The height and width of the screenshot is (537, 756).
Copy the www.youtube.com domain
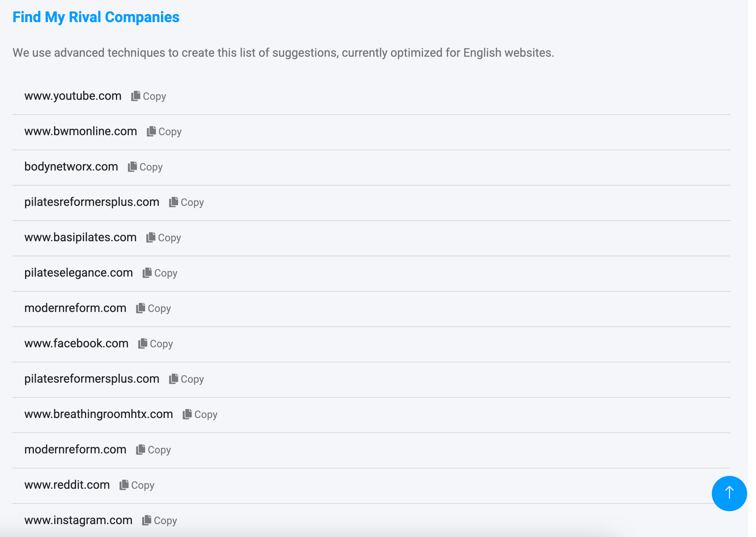148,96
